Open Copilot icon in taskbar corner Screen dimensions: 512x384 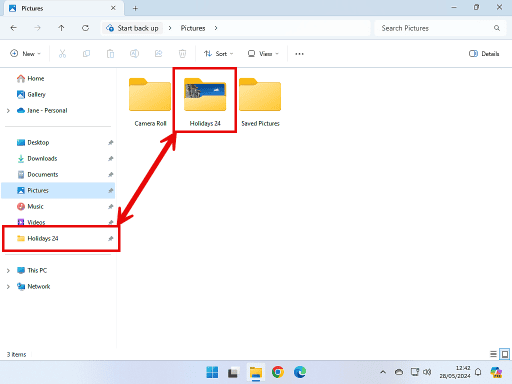(x=496, y=372)
